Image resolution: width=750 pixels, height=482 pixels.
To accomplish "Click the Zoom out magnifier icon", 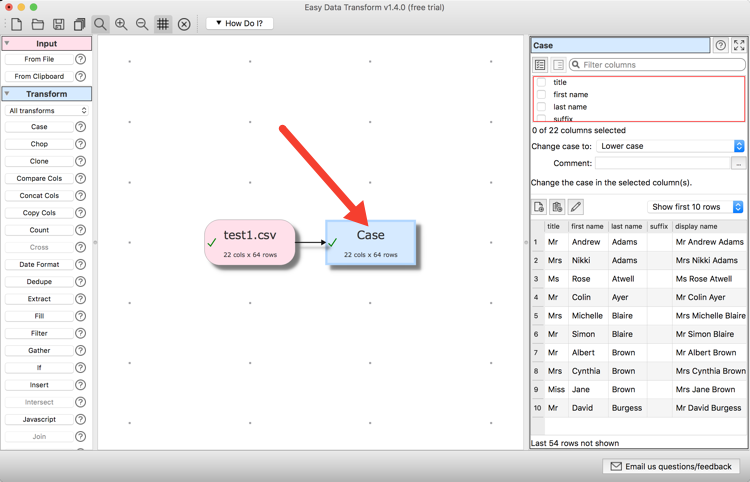I will (142, 24).
